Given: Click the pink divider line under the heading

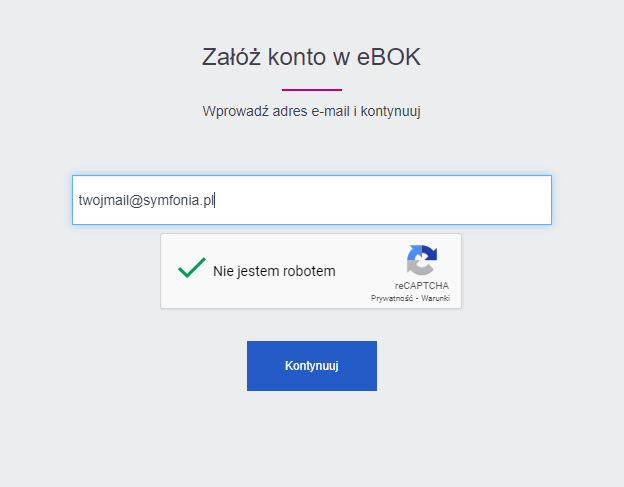Looking at the screenshot, I should (312, 90).
